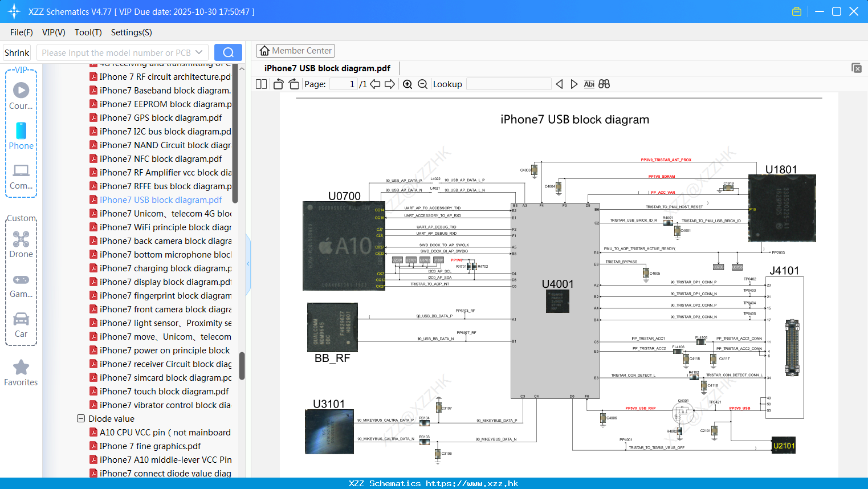The width and height of the screenshot is (868, 489).
Task: Click the Lookup text field
Action: click(x=508, y=84)
